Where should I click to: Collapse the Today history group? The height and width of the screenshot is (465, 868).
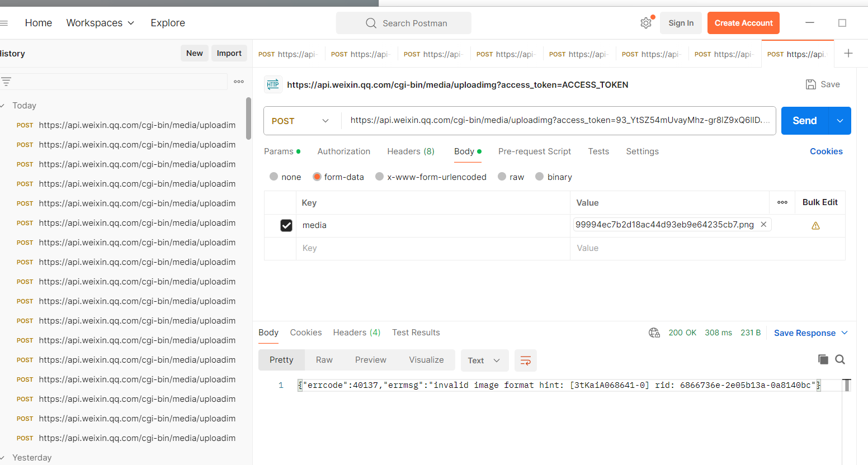[x=3, y=106]
